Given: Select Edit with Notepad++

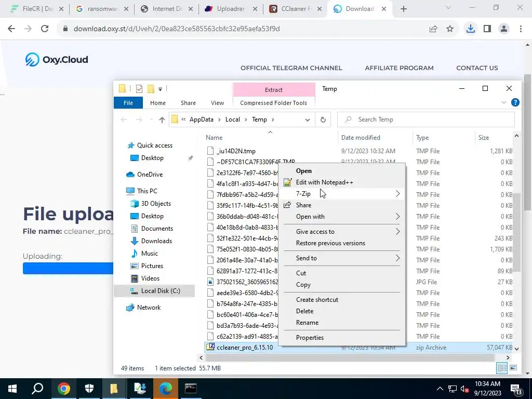Looking at the screenshot, I should pyautogui.click(x=342, y=182).
